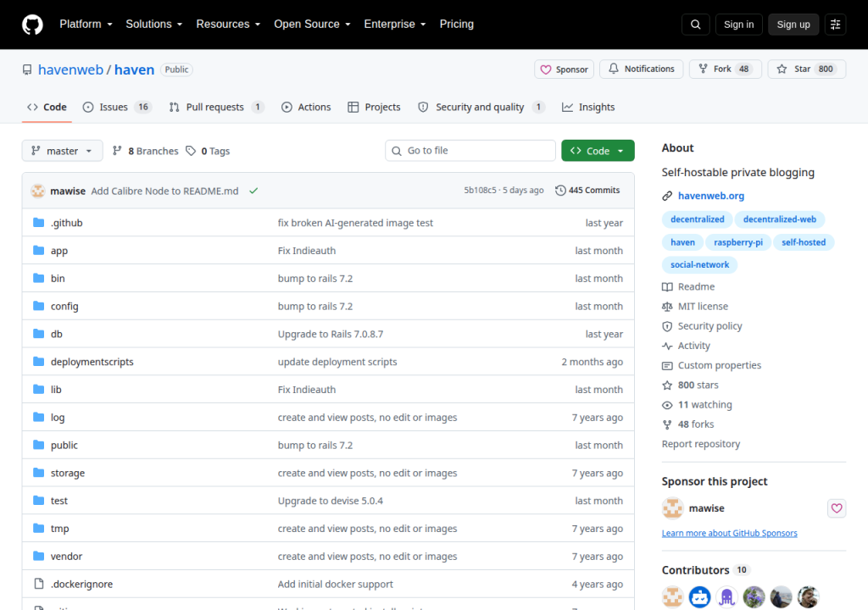Star the haven repository
The height and width of the screenshot is (610, 868).
pos(807,69)
